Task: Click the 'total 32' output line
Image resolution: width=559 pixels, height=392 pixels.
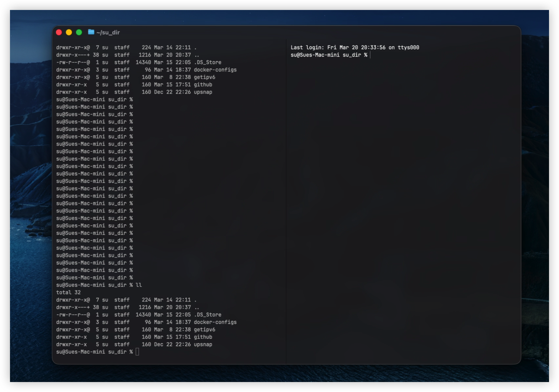Action: (68, 292)
